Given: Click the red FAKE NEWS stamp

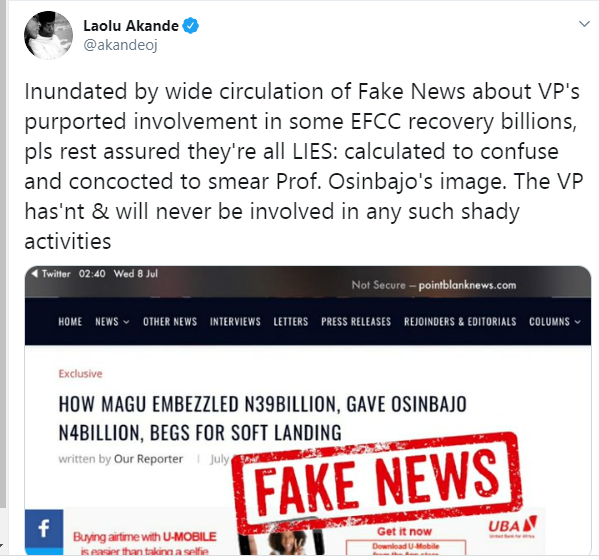Looking at the screenshot, I should [x=377, y=483].
